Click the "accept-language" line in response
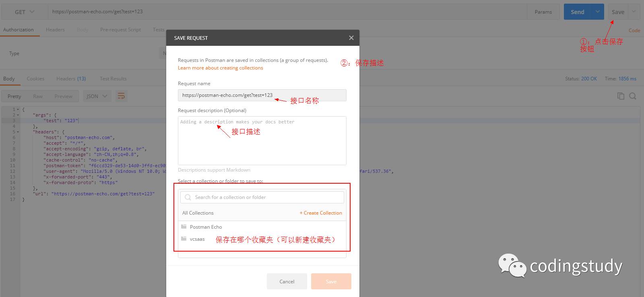The height and width of the screenshot is (297, 644). tap(91, 154)
